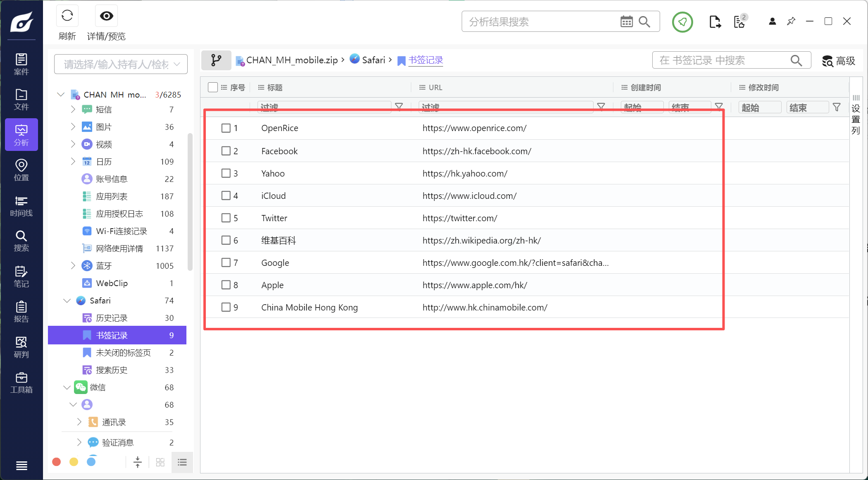Expand the 短信 tree node
This screenshot has height=480, width=868.
(73, 109)
